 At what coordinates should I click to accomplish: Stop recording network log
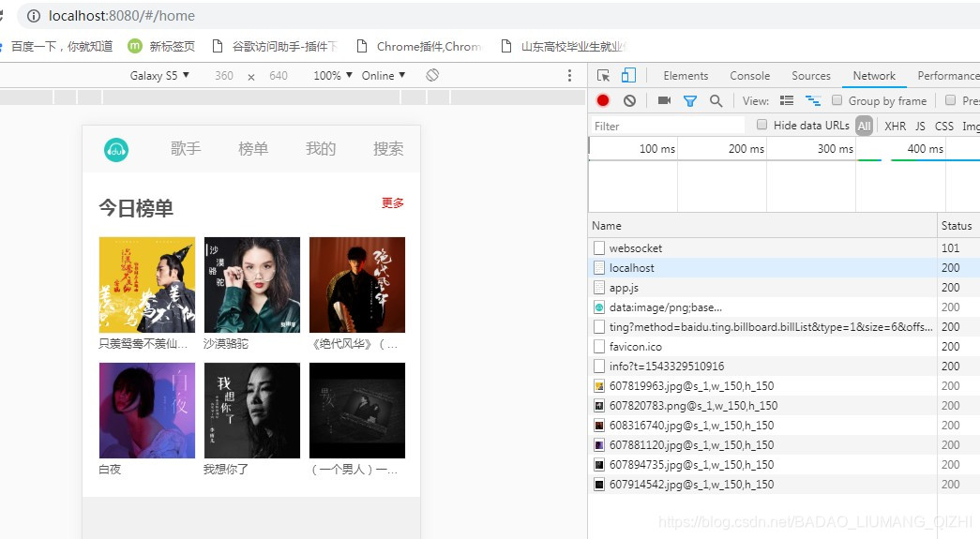click(602, 100)
